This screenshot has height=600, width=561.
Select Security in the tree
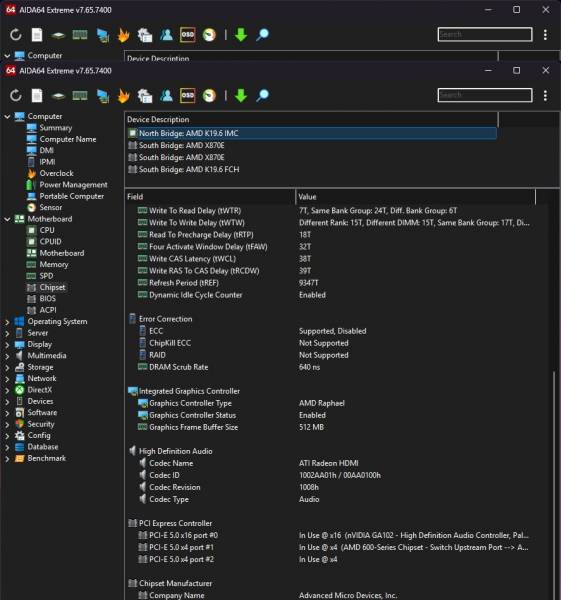click(x=41, y=424)
